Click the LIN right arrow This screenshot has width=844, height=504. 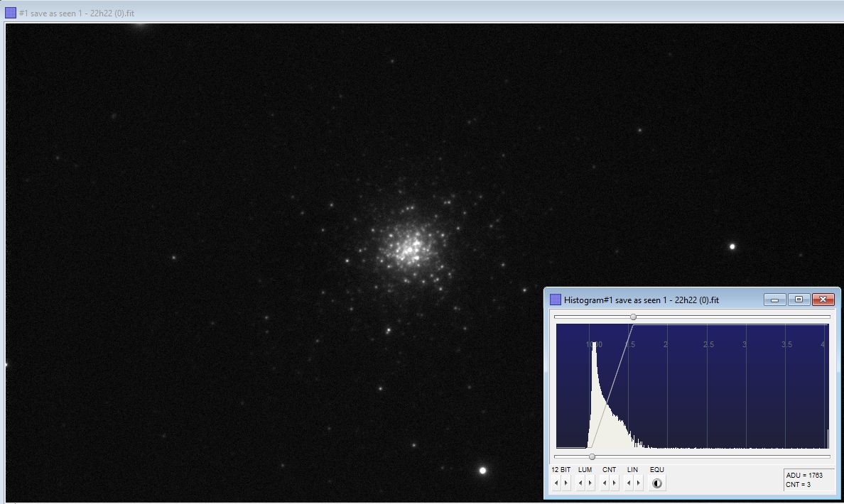click(x=638, y=483)
